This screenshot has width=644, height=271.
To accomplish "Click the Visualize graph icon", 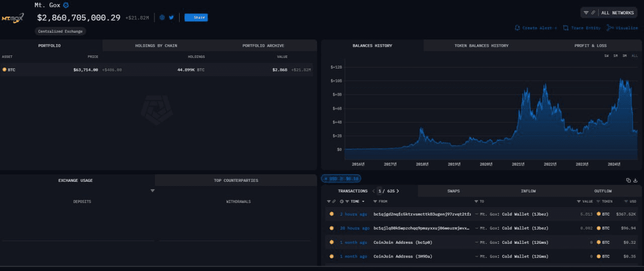I will coord(610,28).
